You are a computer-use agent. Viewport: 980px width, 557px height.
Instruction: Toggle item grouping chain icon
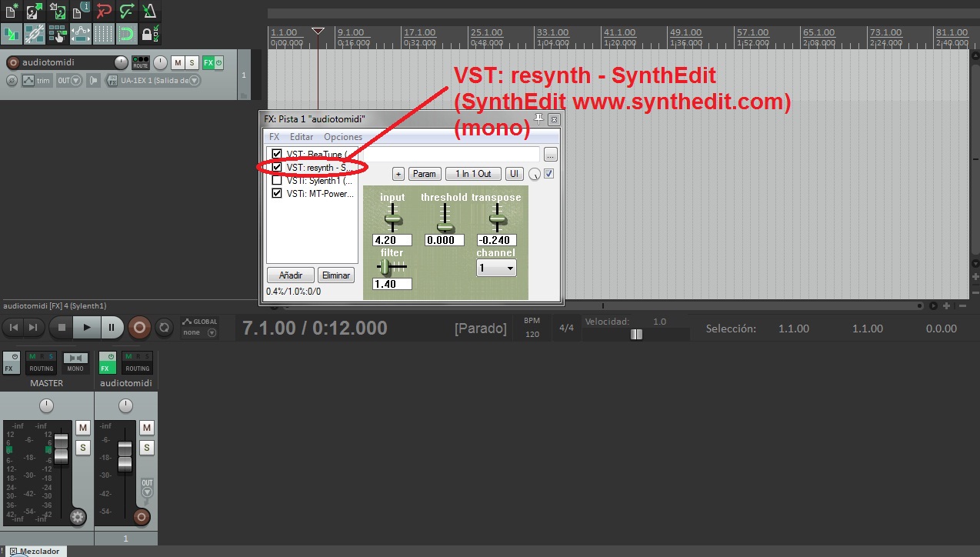[x=34, y=34]
